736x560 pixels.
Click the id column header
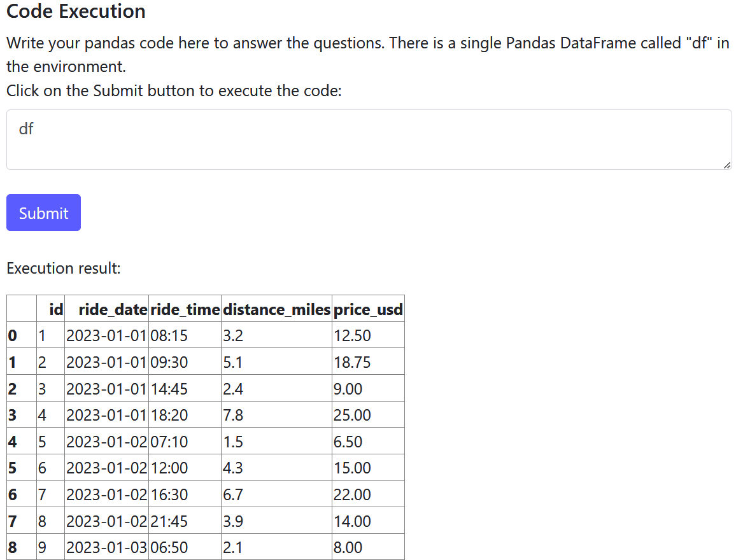coord(56,309)
